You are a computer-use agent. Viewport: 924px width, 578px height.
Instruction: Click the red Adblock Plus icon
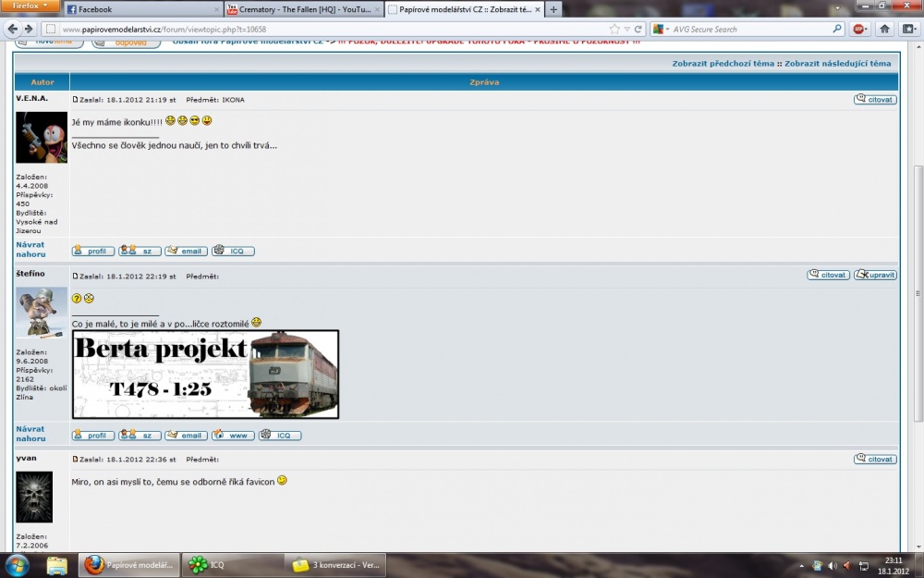858,29
